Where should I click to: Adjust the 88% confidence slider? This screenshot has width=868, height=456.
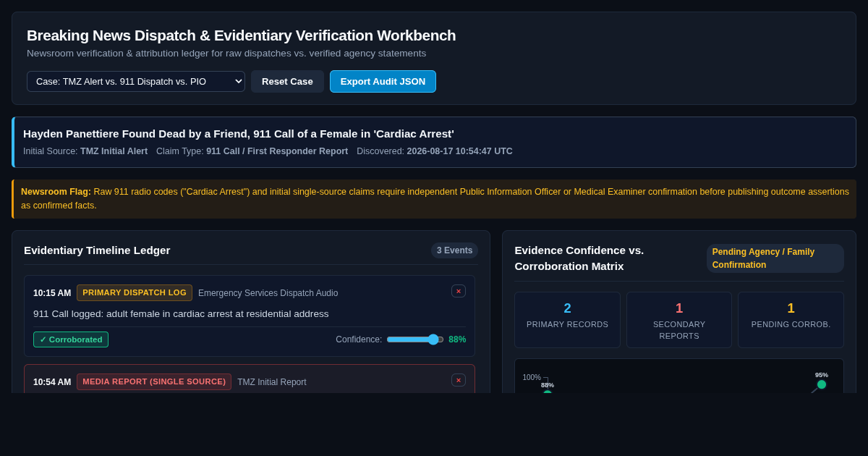(x=415, y=339)
